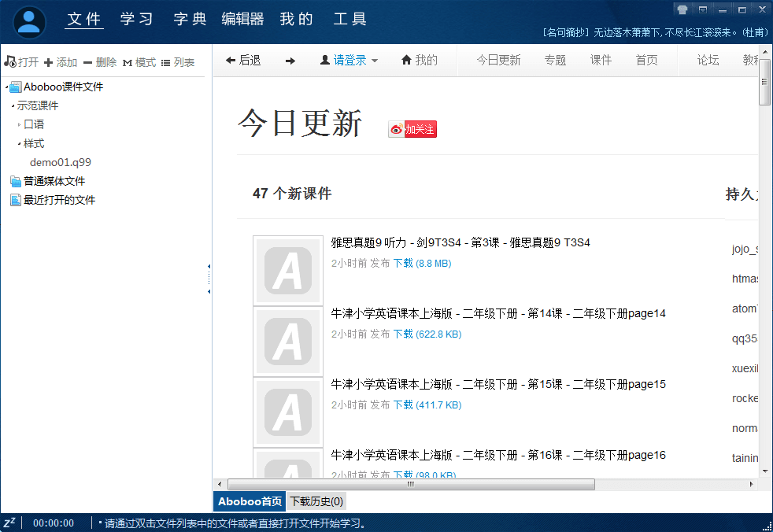
Task: Click the 删除 minus icon
Action: (87, 62)
